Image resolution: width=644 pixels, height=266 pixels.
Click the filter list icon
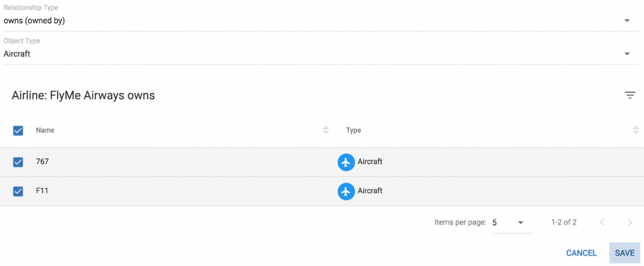(630, 95)
